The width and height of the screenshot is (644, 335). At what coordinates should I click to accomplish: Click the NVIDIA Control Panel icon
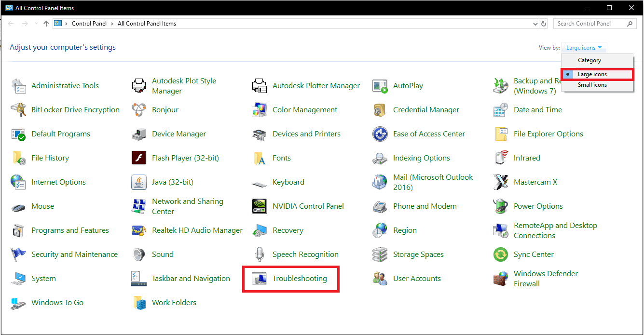[260, 206]
